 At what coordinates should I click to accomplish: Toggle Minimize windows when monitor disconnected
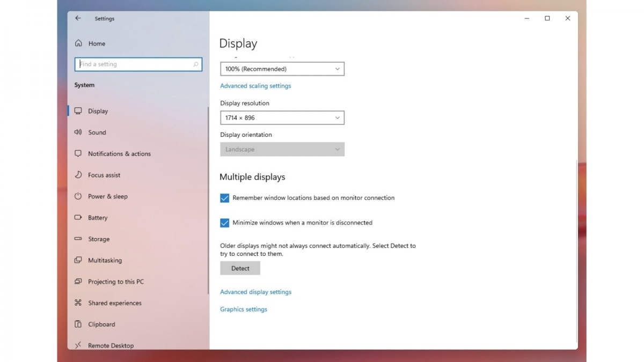(x=225, y=223)
